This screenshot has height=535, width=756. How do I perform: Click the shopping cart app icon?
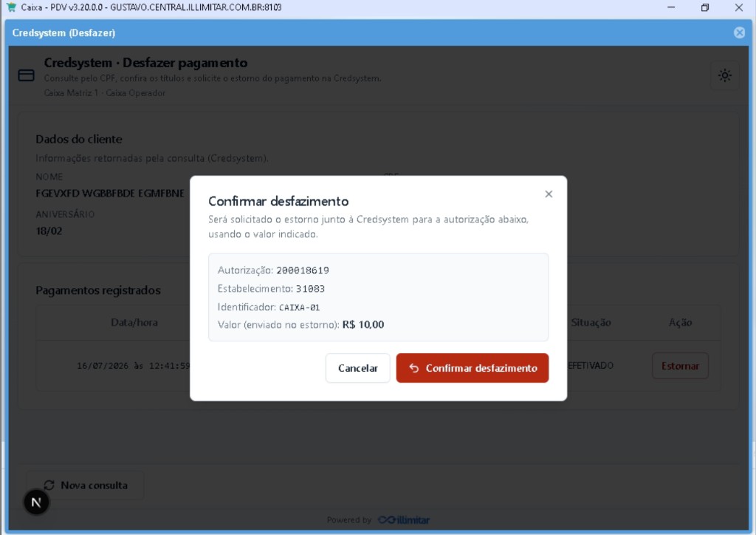pyautogui.click(x=11, y=7)
